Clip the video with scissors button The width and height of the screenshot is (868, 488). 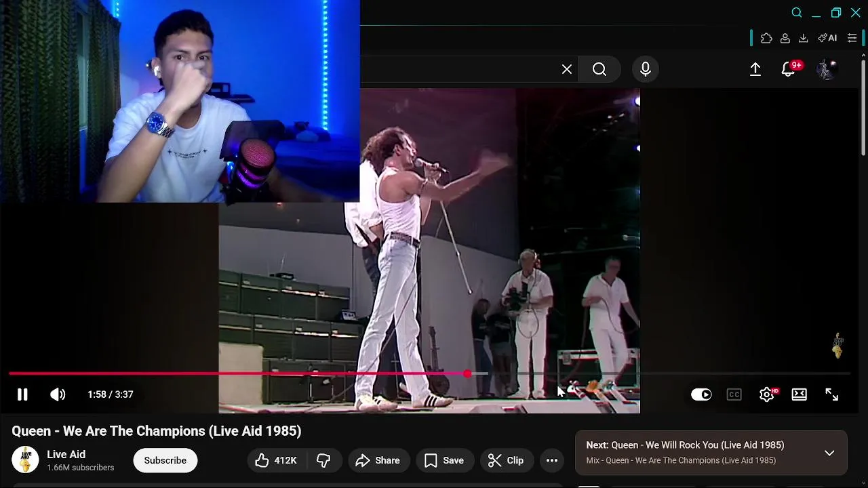tap(507, 460)
